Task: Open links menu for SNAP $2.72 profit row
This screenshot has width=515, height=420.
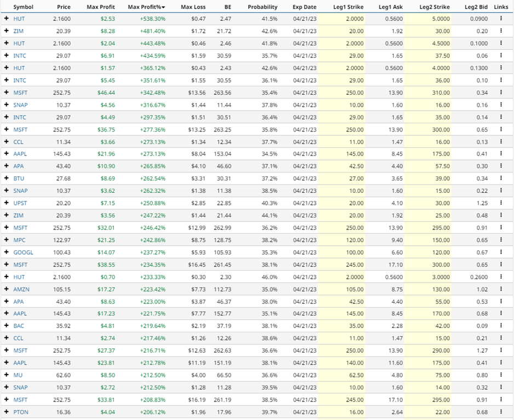Action: [x=501, y=387]
